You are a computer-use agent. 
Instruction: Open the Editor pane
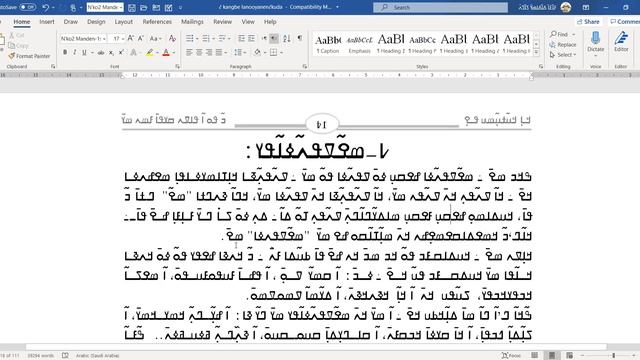pyautogui.click(x=621, y=42)
